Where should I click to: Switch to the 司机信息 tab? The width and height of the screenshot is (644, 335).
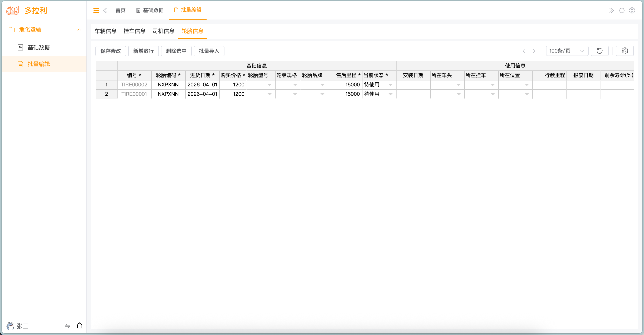click(163, 31)
